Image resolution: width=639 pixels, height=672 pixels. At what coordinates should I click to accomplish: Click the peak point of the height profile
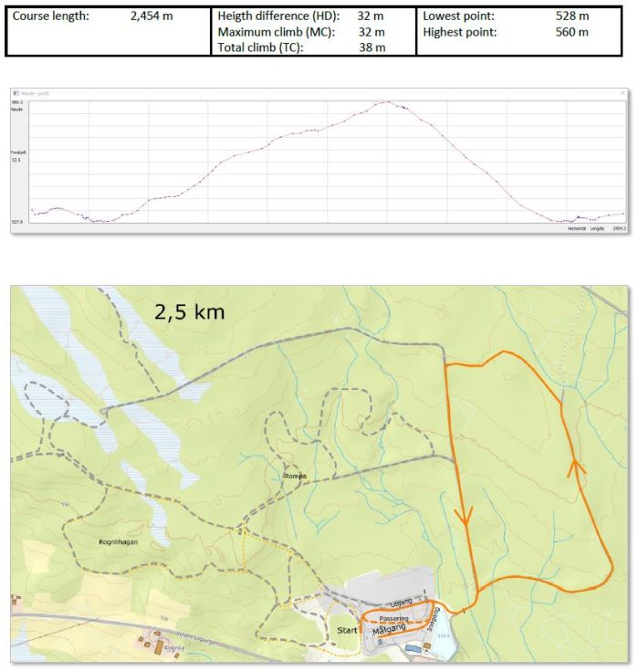(x=388, y=101)
